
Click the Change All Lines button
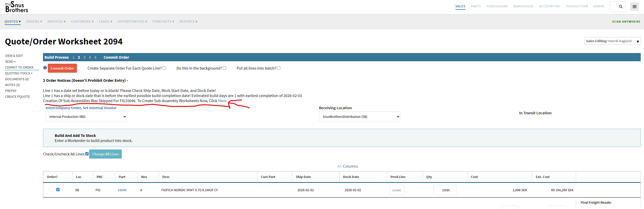click(x=105, y=154)
